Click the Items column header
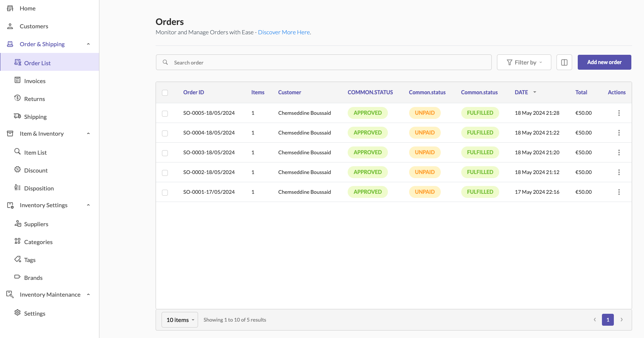The width and height of the screenshot is (644, 338). point(258,92)
